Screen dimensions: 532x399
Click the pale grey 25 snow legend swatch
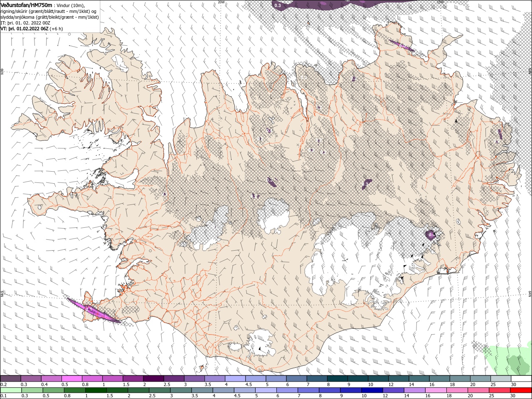click(501, 379)
